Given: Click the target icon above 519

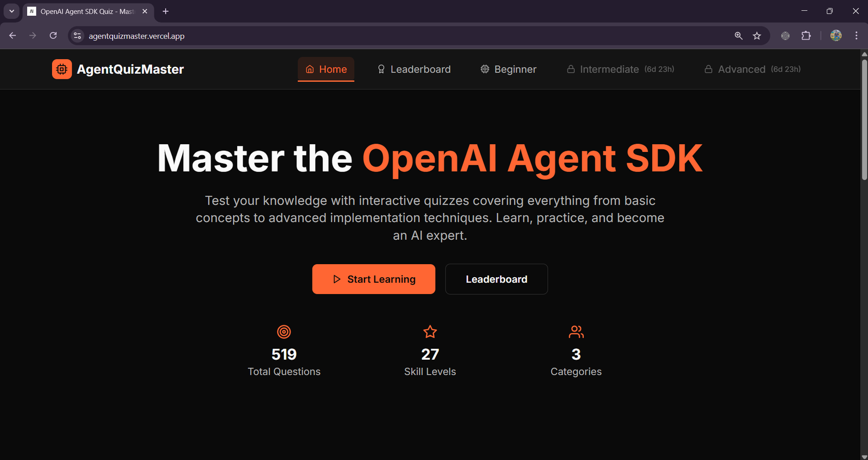Looking at the screenshot, I should pos(284,331).
